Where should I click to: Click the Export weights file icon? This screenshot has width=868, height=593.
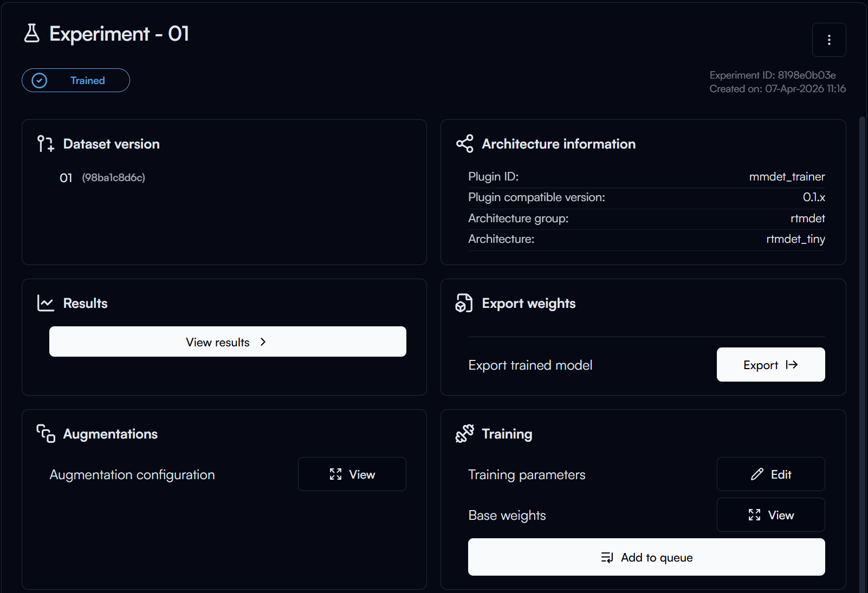[464, 303]
